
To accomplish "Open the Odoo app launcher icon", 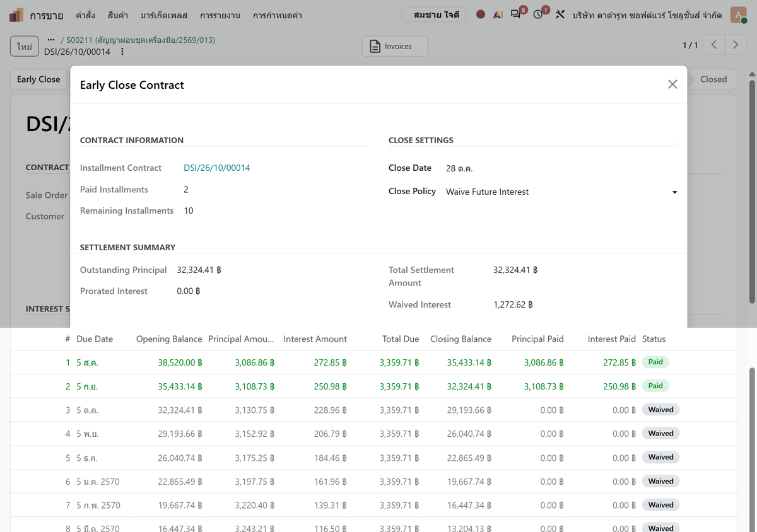I will pyautogui.click(x=16, y=14).
